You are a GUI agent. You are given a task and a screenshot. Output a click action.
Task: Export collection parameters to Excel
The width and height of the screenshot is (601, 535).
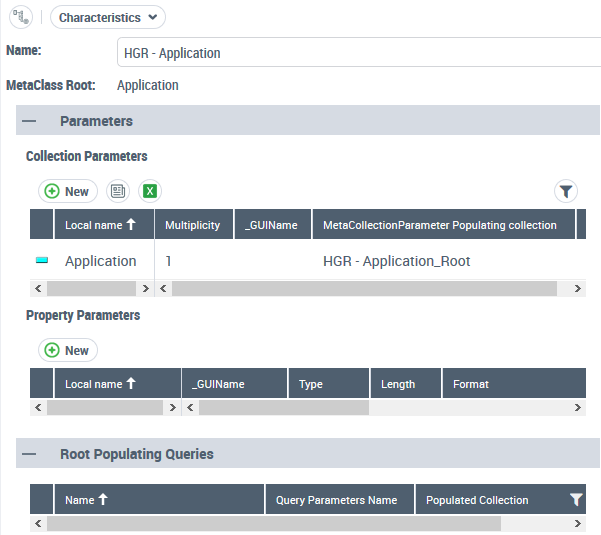pos(150,191)
